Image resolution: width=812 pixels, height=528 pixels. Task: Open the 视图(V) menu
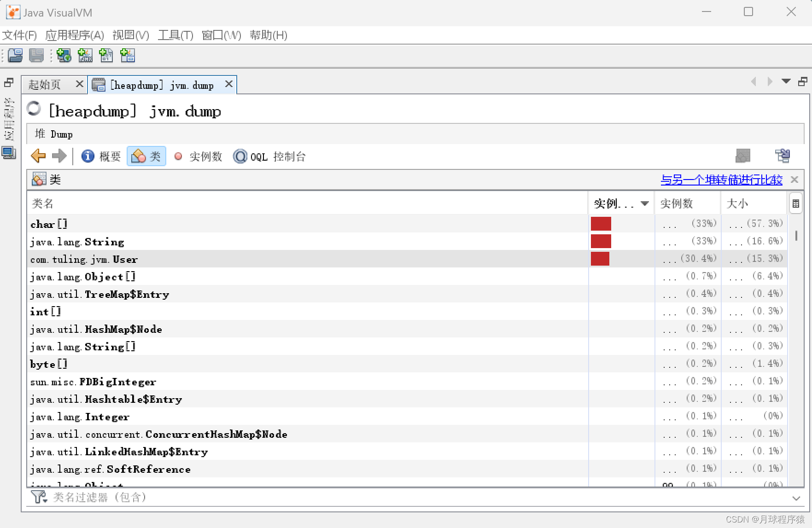131,35
